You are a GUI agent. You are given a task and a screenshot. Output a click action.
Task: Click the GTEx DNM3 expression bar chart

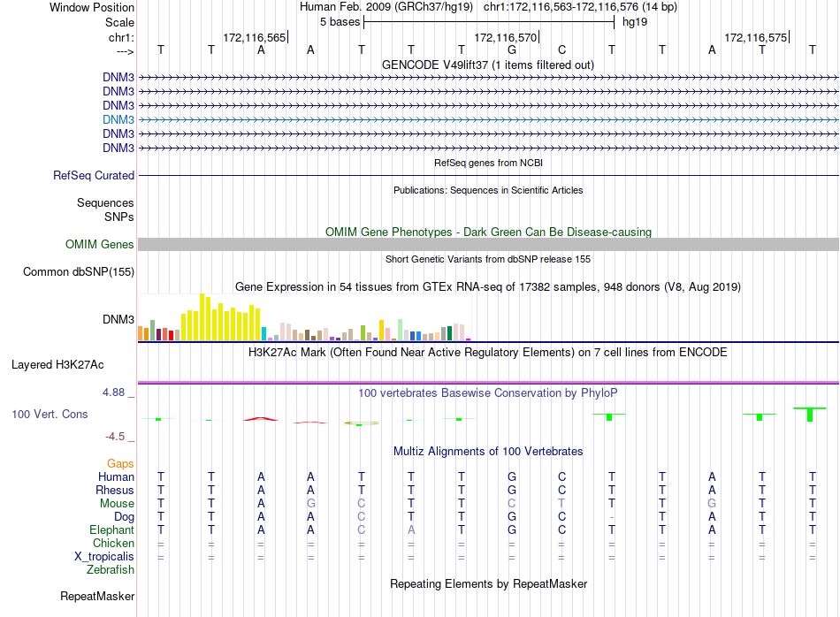click(x=304, y=317)
